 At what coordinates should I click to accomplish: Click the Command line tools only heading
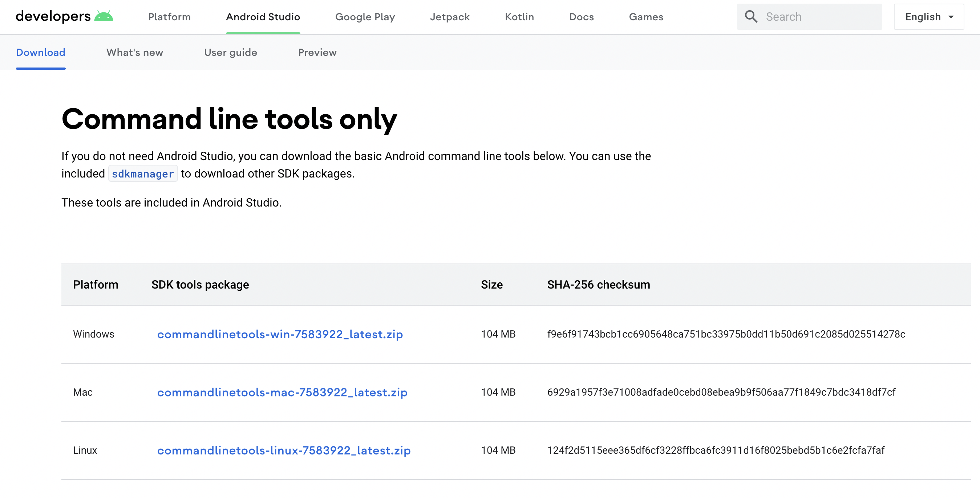click(x=230, y=119)
